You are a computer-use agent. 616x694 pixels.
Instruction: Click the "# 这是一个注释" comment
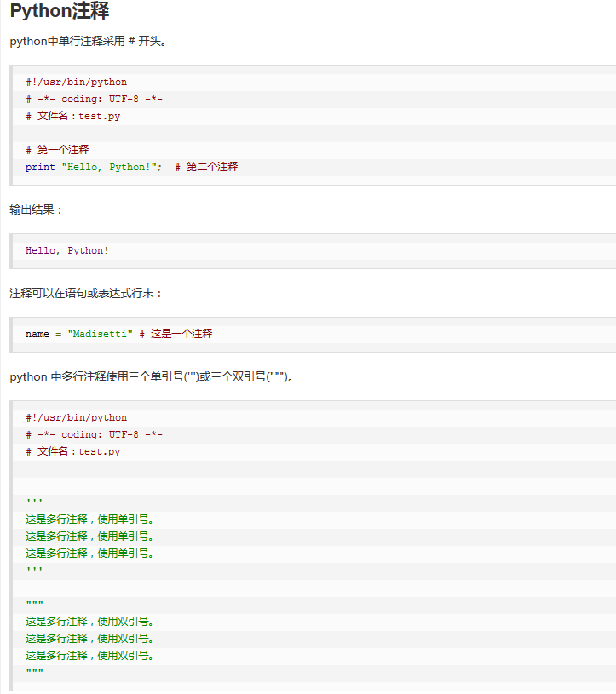point(176,335)
